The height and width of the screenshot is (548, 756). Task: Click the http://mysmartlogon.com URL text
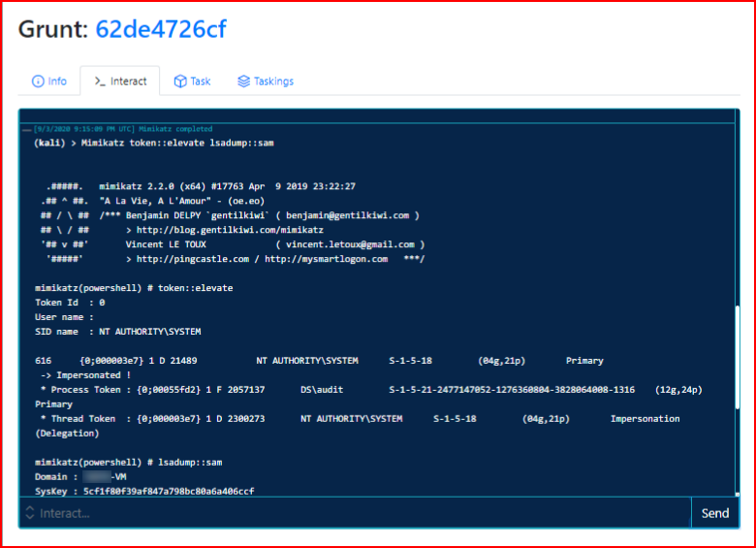pos(327,259)
